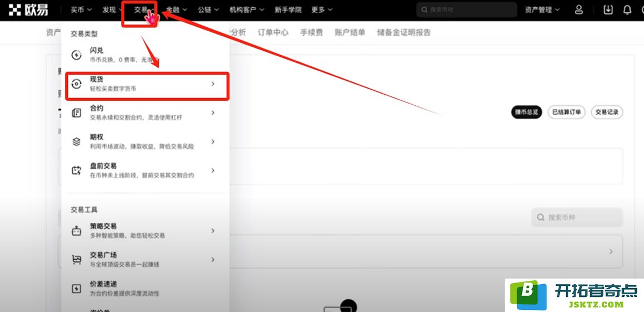Click the 交易类型 heading text

pos(84,34)
